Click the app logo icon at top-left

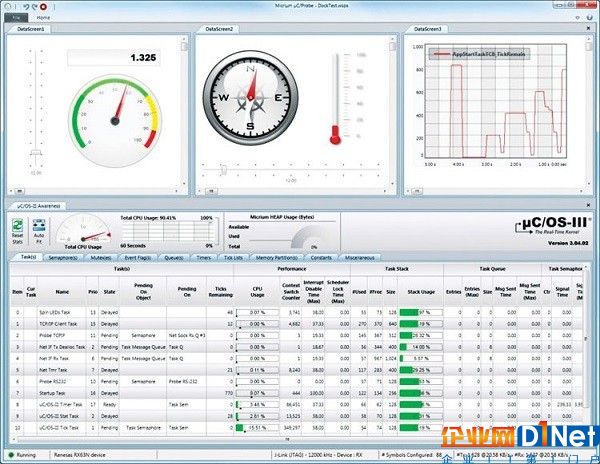tap(8, 7)
